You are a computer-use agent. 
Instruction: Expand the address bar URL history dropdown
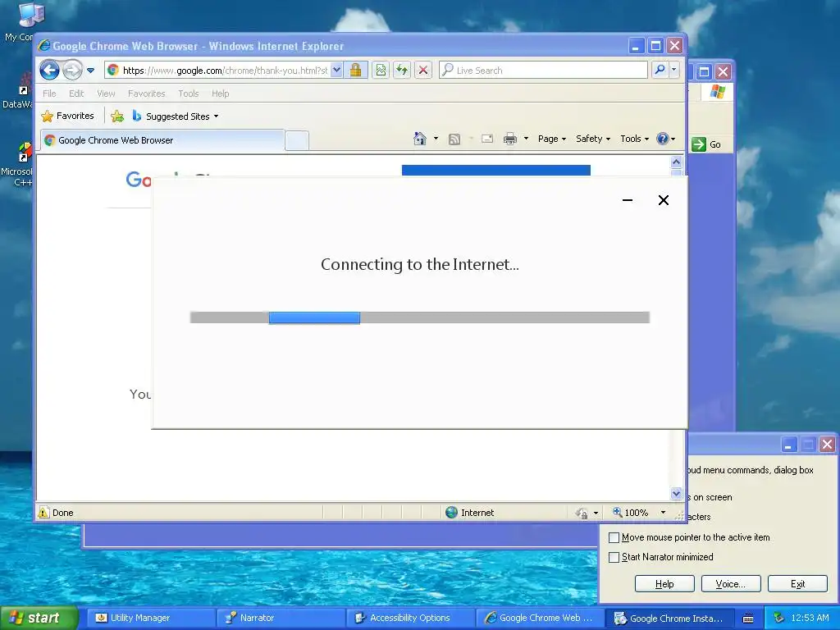tap(336, 71)
